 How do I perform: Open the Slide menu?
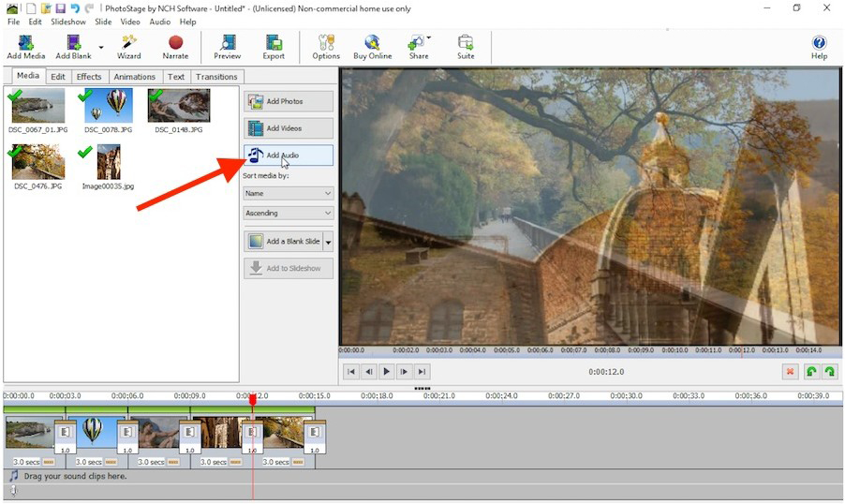103,22
